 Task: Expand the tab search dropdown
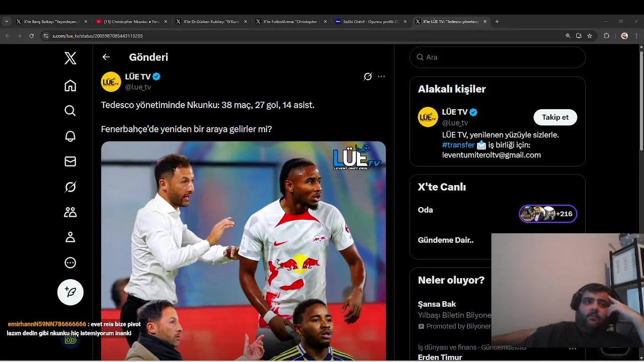[7, 22]
